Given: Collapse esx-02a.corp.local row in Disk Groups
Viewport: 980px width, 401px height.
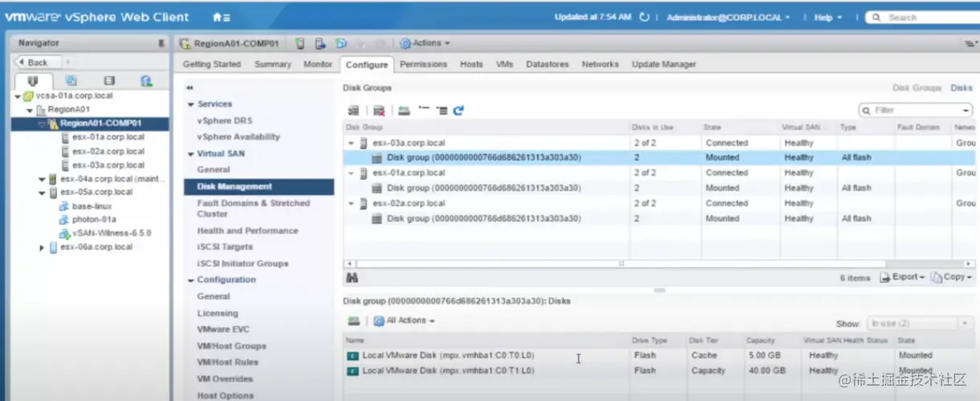Looking at the screenshot, I should [351, 204].
